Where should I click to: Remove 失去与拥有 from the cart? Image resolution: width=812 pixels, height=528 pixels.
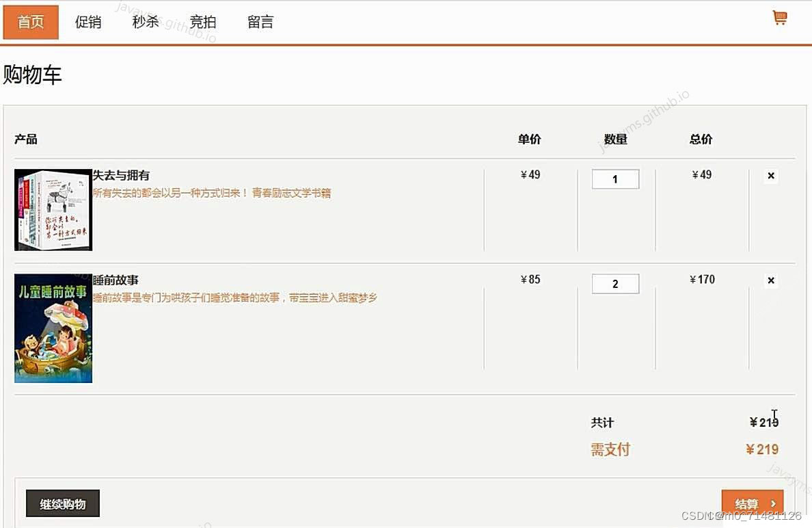point(771,176)
